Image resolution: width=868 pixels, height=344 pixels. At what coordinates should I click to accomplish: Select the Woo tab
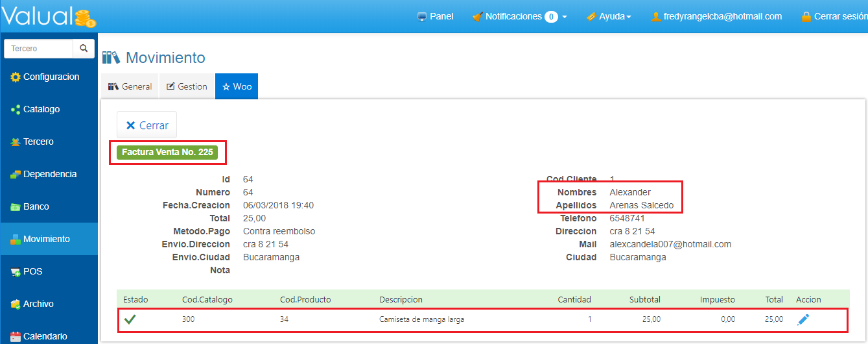tap(237, 86)
